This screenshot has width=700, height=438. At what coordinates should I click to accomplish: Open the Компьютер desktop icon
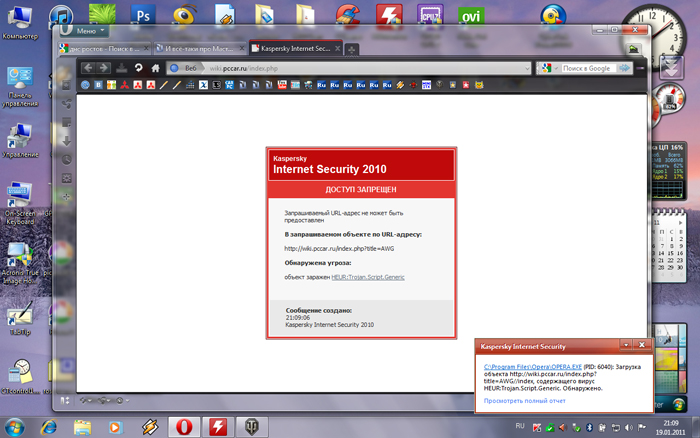tap(20, 21)
